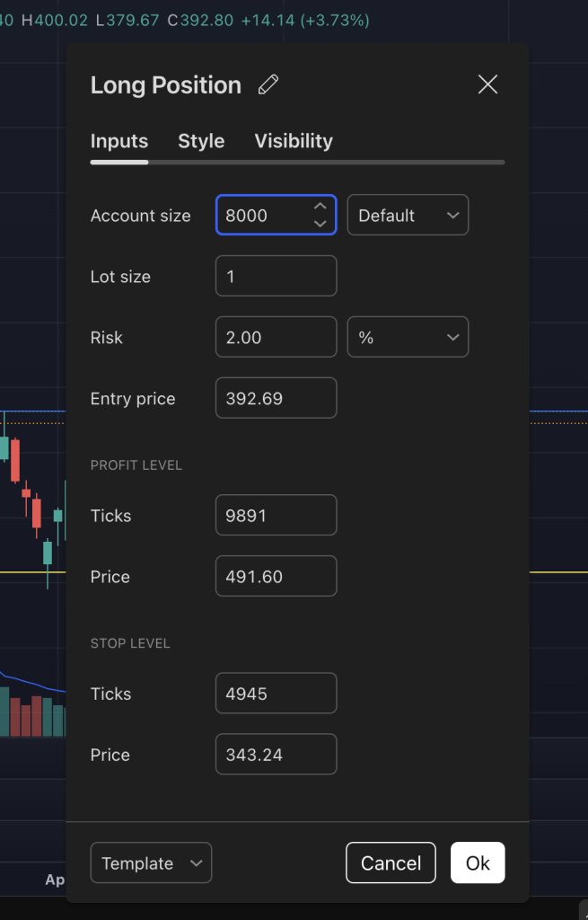Edit the stop level Price field
Viewport: 588px width, 920px height.
[x=276, y=754]
